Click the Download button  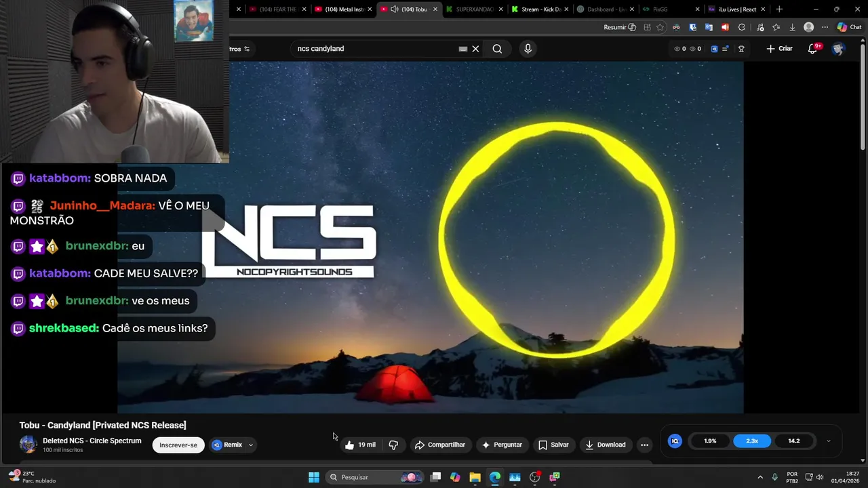point(605,445)
